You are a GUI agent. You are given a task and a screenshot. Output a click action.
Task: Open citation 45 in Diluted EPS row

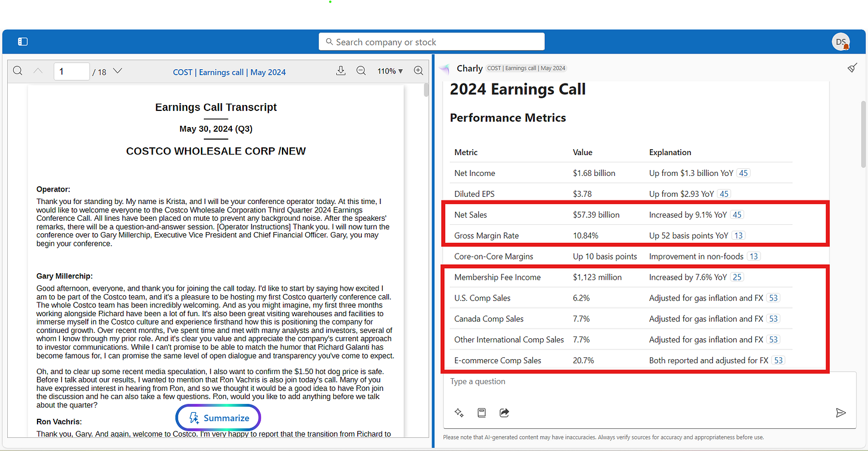pyautogui.click(x=724, y=194)
